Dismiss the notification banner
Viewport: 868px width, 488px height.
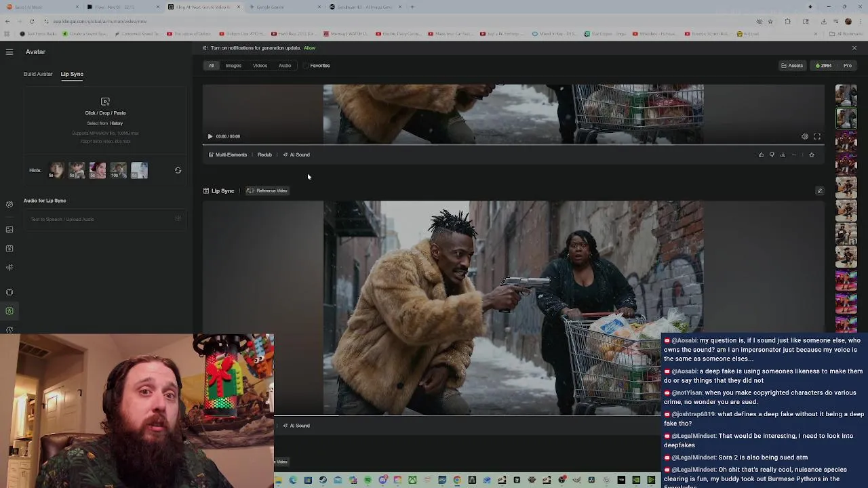854,48
